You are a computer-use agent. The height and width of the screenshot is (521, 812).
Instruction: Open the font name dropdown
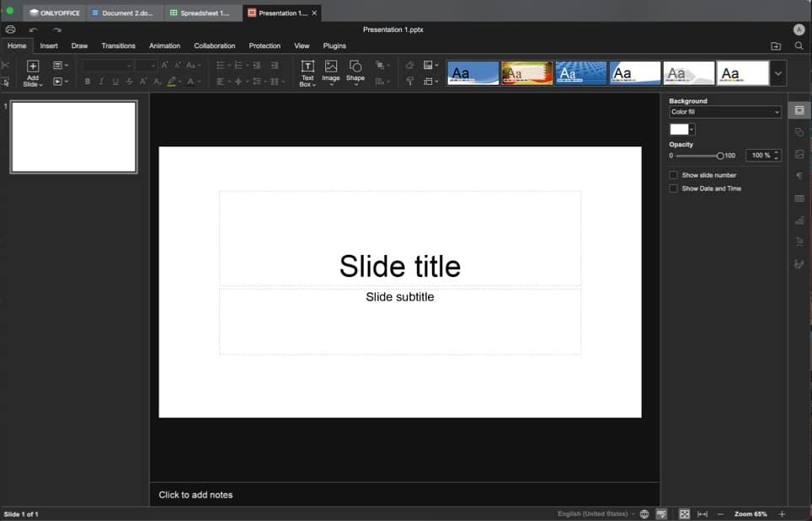108,66
